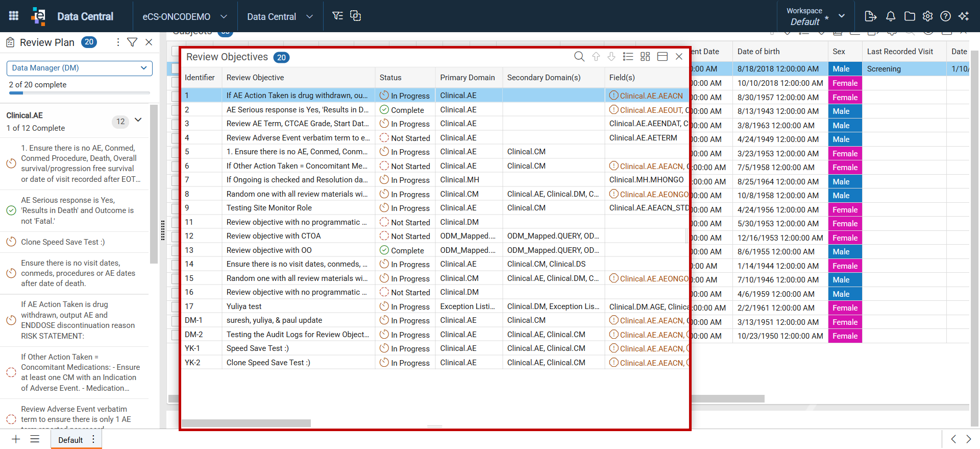Click the panel splitter grip handle
The height and width of the screenshot is (449, 980).
click(x=163, y=230)
